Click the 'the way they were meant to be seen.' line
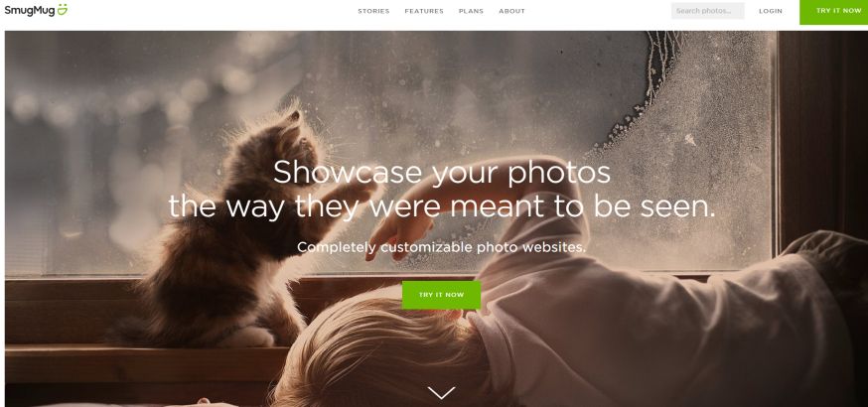 [441, 206]
